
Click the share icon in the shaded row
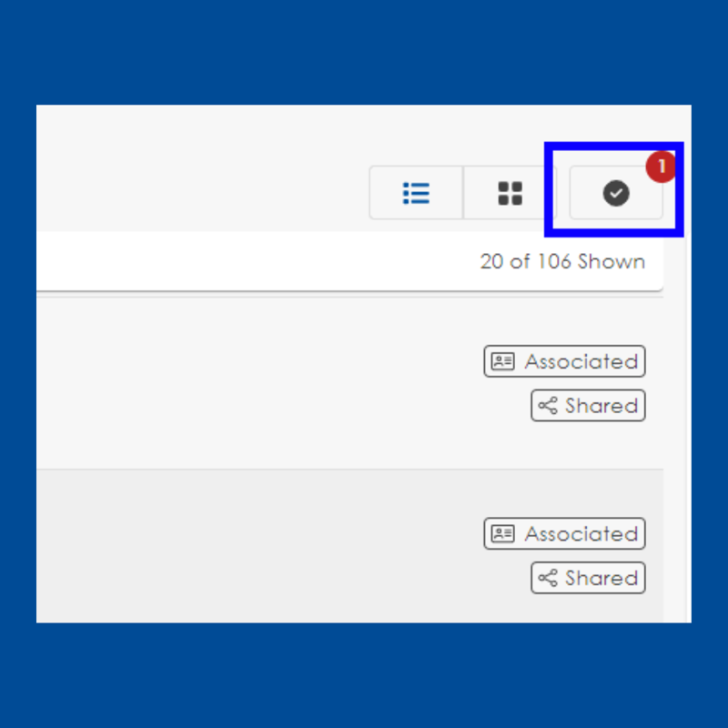[548, 578]
